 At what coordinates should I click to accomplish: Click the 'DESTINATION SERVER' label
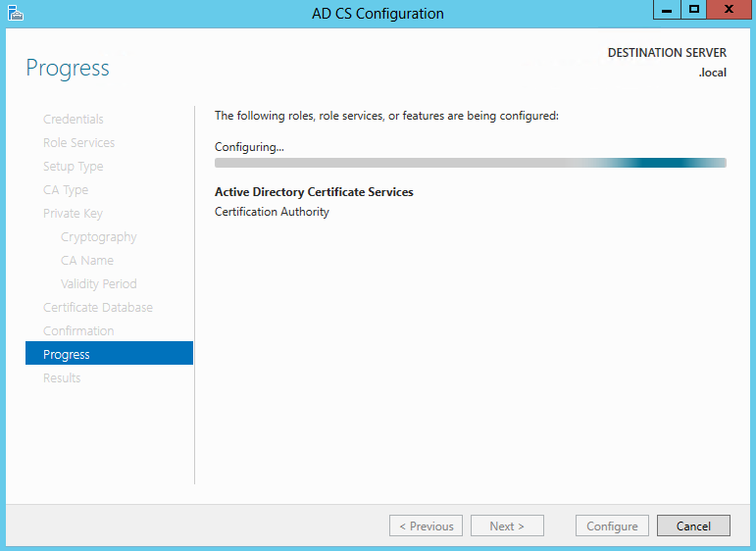click(x=667, y=53)
